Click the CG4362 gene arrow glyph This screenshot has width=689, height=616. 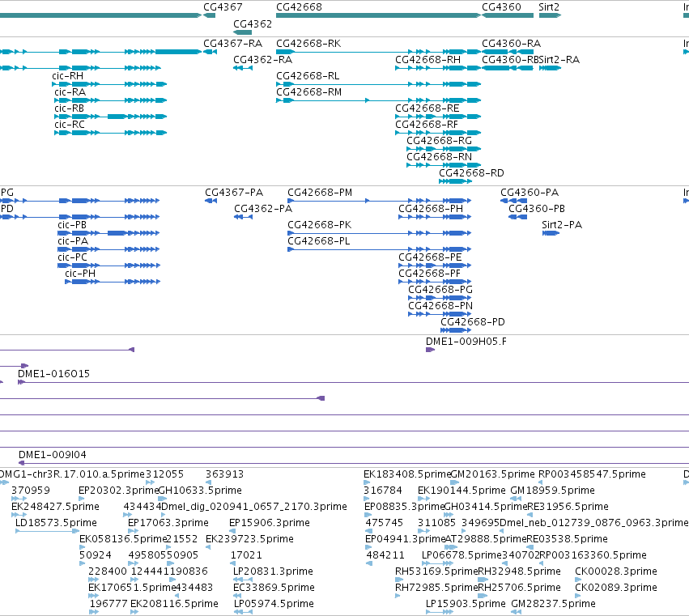[x=242, y=32]
